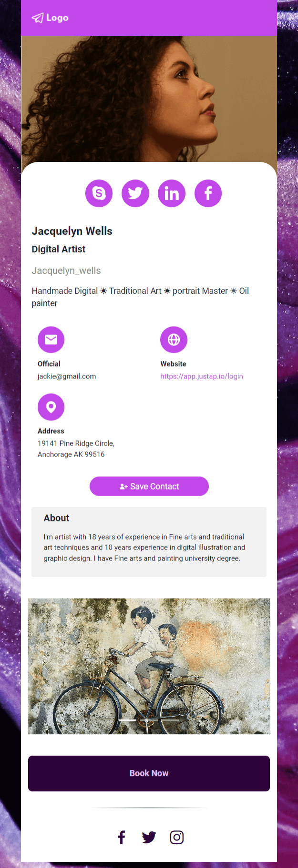Click the Jacquelyn_wells username text
This screenshot has height=868, width=298.
[x=66, y=270]
